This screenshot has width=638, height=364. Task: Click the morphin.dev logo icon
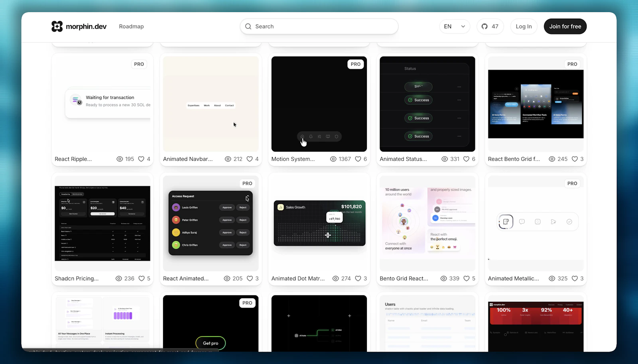pos(57,26)
